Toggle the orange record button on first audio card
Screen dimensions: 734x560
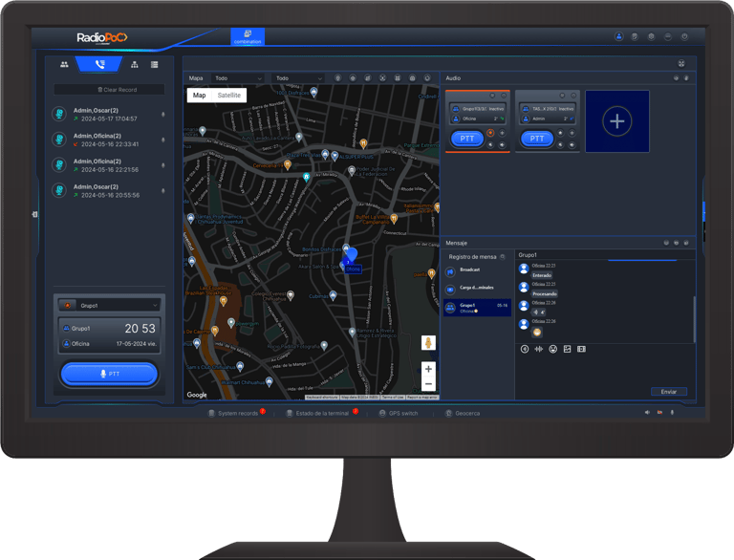click(490, 133)
